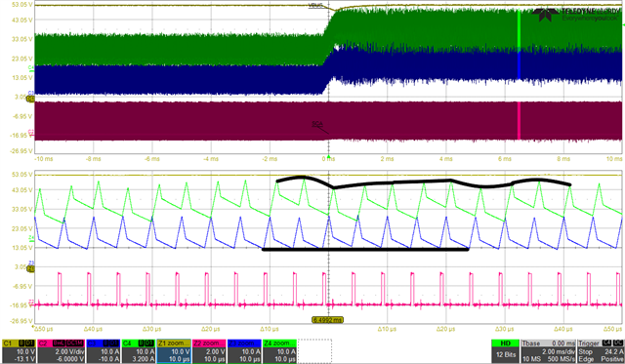The image size is (625, 364).
Task: Click the BwL badge on C2
Action: (60, 344)
